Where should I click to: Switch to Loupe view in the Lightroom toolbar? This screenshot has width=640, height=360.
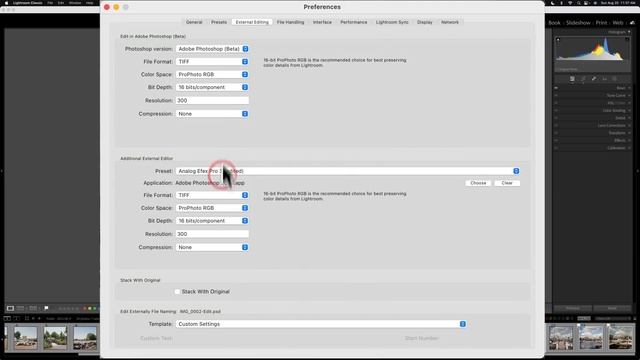coord(11,308)
